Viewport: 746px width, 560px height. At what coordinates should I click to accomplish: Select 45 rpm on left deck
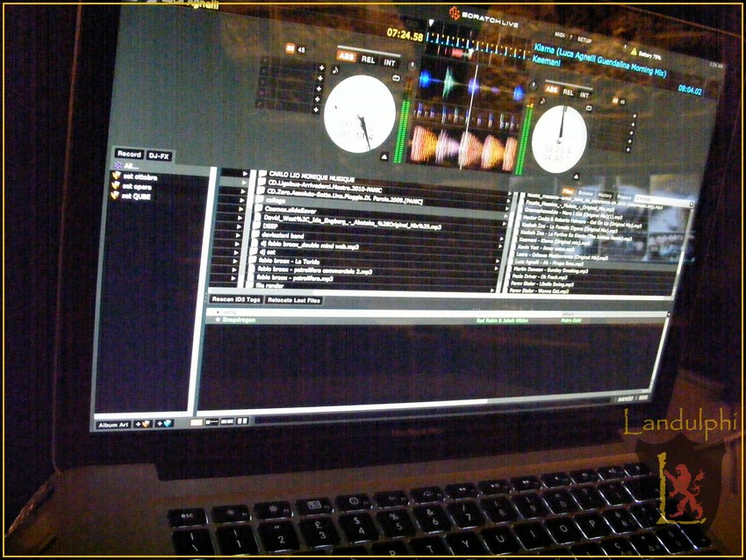coord(301,49)
